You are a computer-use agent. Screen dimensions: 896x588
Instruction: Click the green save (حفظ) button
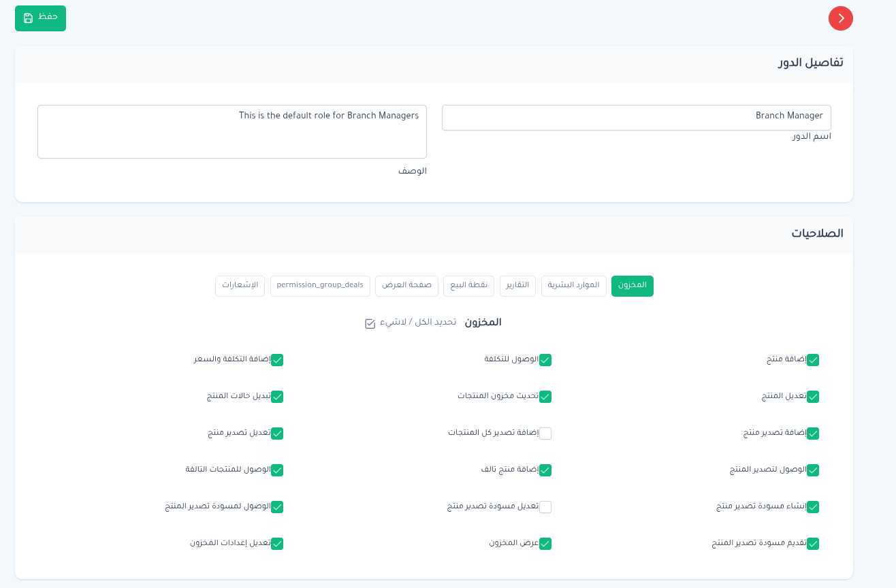coord(40,18)
